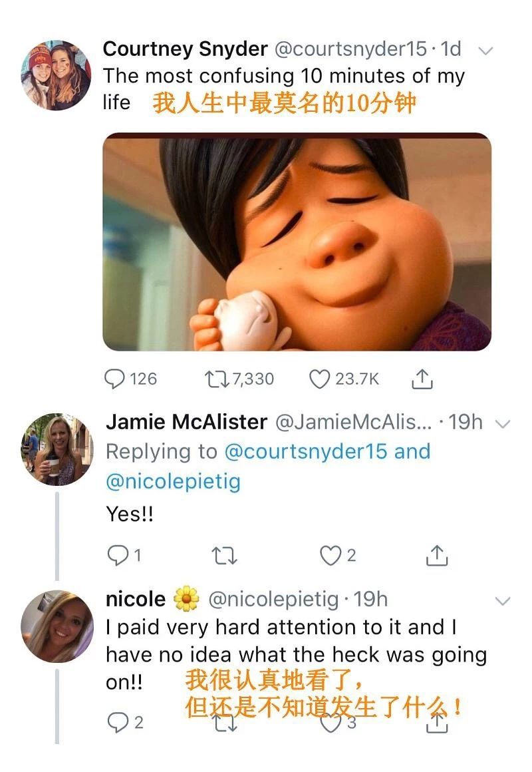Open dropdown arrow on Jamie McAlister's tweet

pos(503,424)
